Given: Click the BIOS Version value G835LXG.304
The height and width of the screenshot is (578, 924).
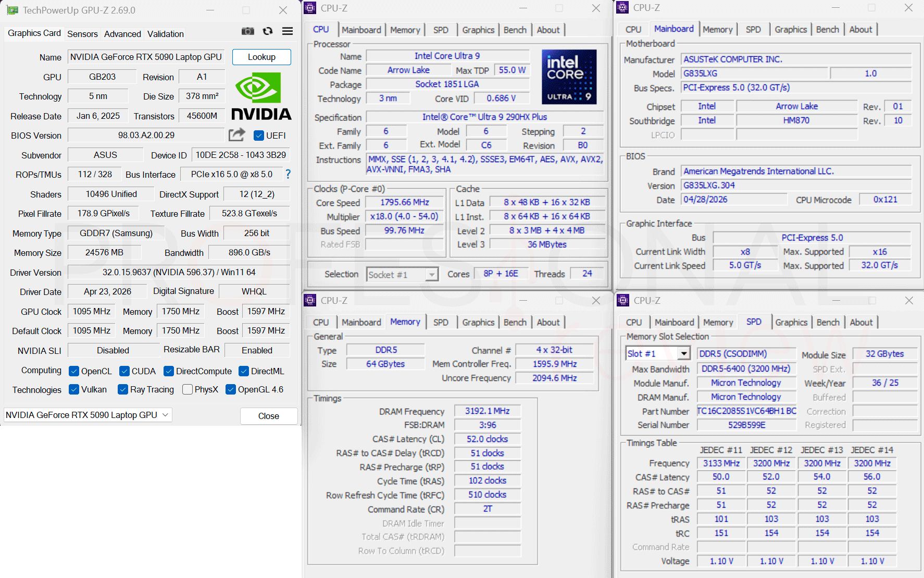Looking at the screenshot, I should [796, 185].
